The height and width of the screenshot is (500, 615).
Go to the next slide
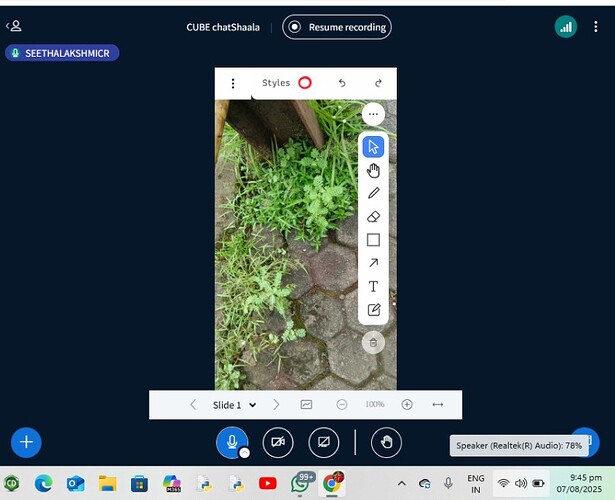[277, 405]
